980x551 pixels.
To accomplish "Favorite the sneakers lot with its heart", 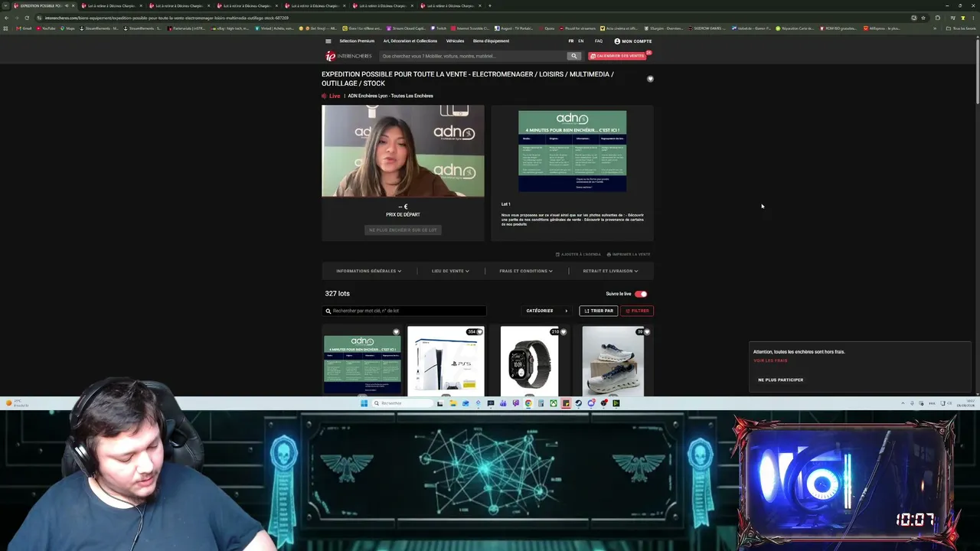I will coord(647,332).
